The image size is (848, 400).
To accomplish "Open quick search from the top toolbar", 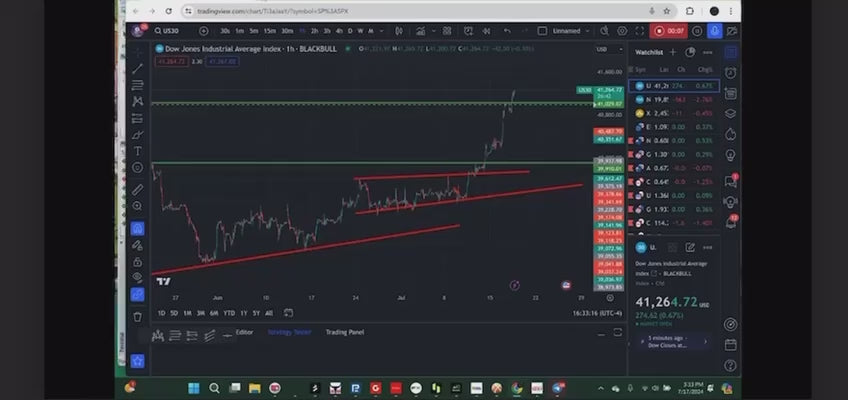I will [604, 31].
